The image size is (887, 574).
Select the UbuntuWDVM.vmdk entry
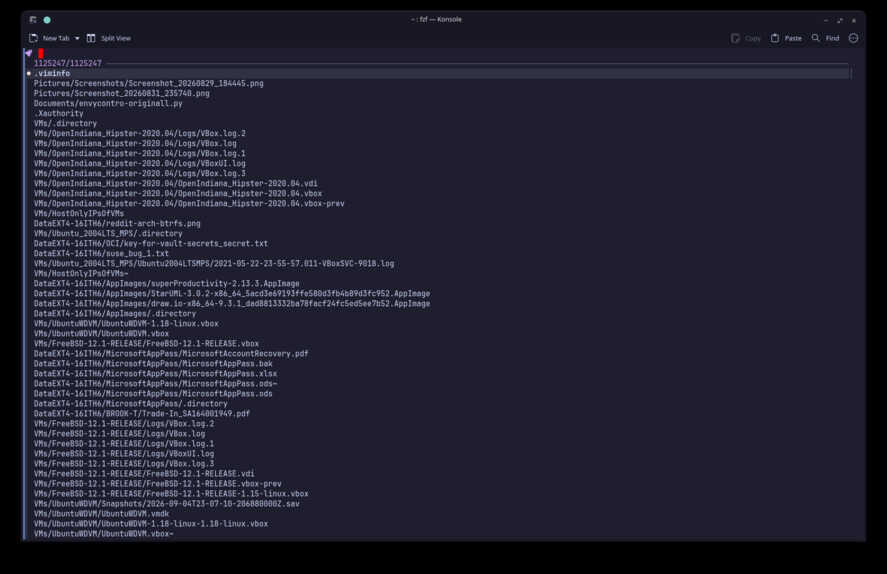[101, 513]
